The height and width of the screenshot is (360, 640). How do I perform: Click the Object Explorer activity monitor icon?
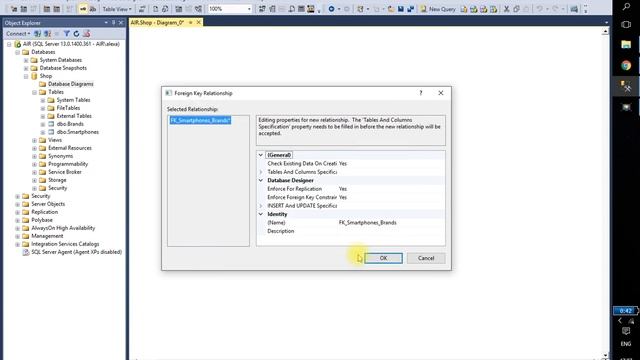pyautogui.click(x=87, y=33)
